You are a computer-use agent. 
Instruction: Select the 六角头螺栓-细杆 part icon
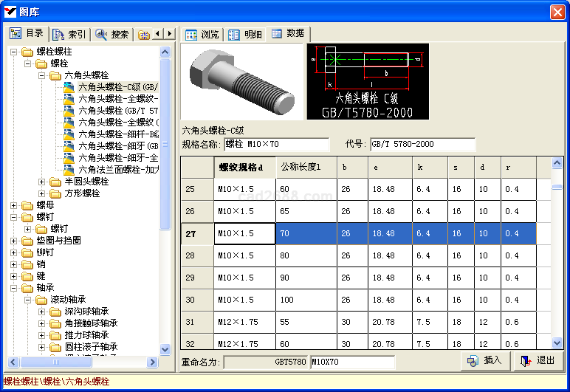[x=69, y=134]
